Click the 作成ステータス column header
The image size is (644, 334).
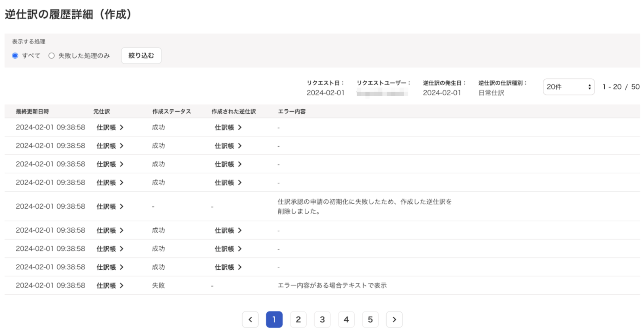tap(171, 111)
